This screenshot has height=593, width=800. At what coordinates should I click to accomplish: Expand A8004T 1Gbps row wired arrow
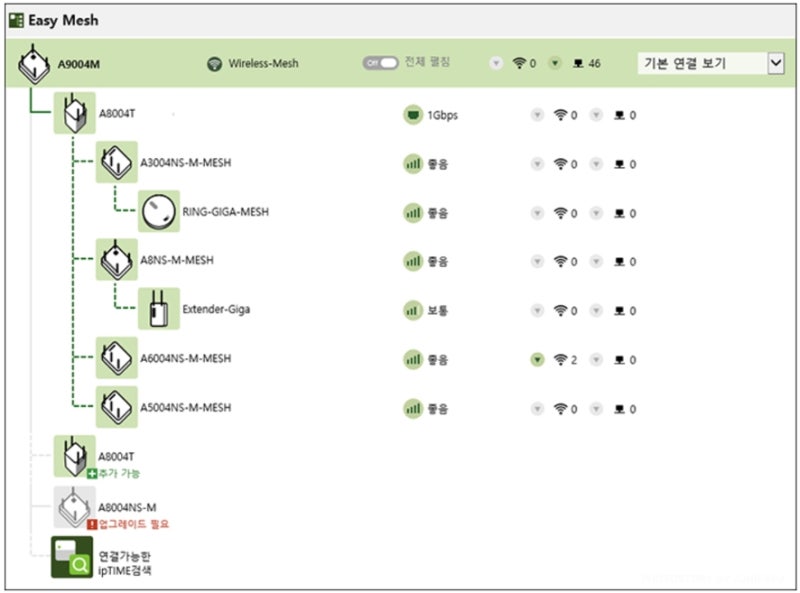(x=596, y=115)
